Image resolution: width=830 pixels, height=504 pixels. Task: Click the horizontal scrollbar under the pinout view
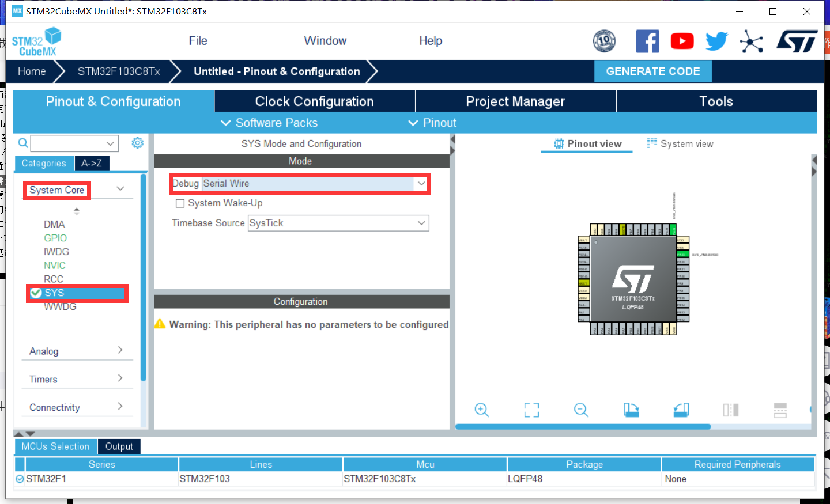coord(583,427)
